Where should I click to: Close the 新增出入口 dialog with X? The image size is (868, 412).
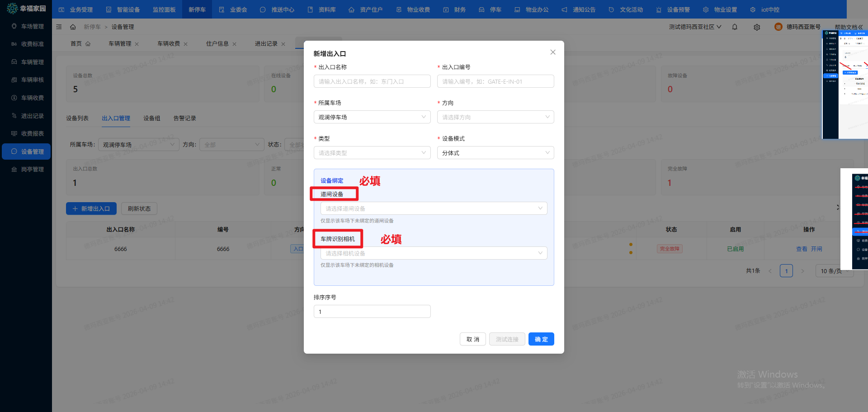point(552,52)
